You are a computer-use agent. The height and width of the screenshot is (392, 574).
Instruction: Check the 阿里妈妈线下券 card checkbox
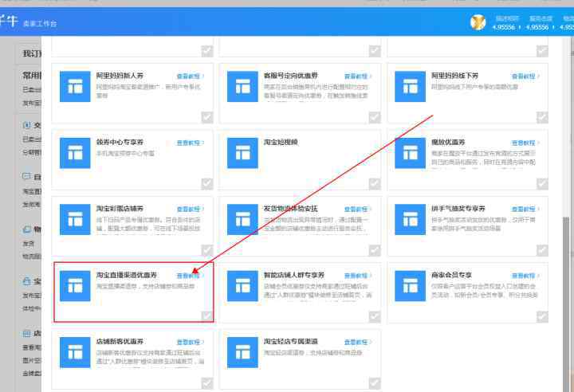click(x=542, y=117)
